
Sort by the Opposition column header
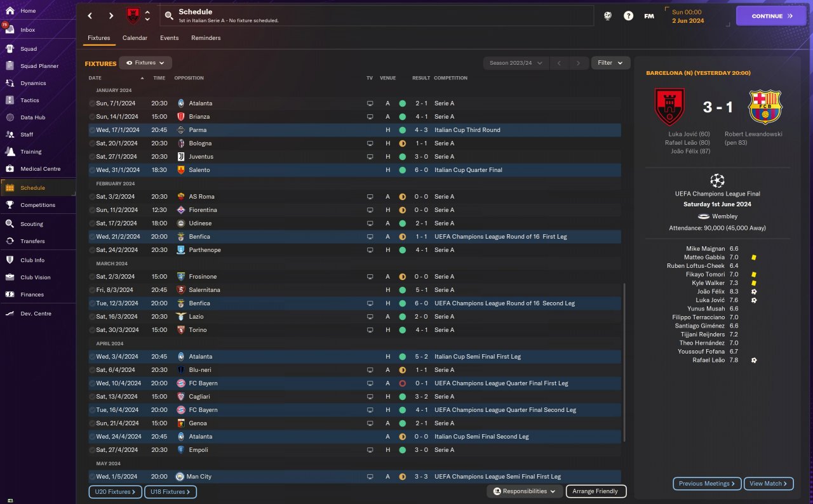189,78
